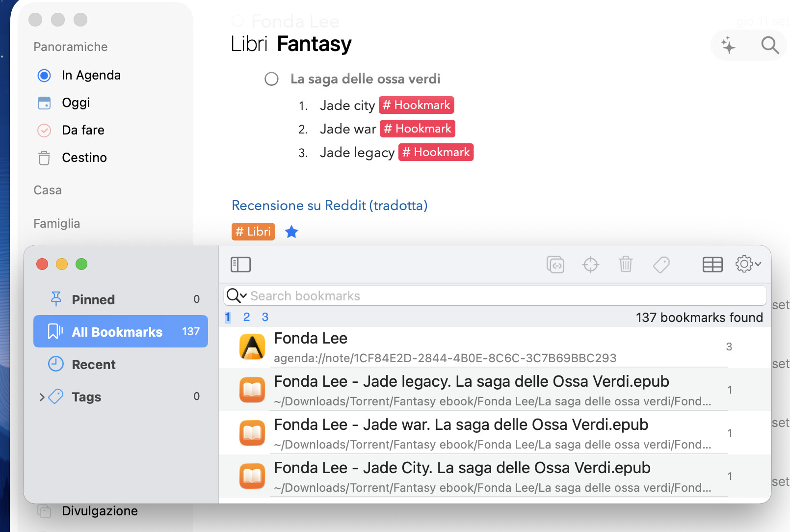This screenshot has height=532, width=790.
Task: Select Recent in the Hookmark sidebar
Action: point(93,365)
